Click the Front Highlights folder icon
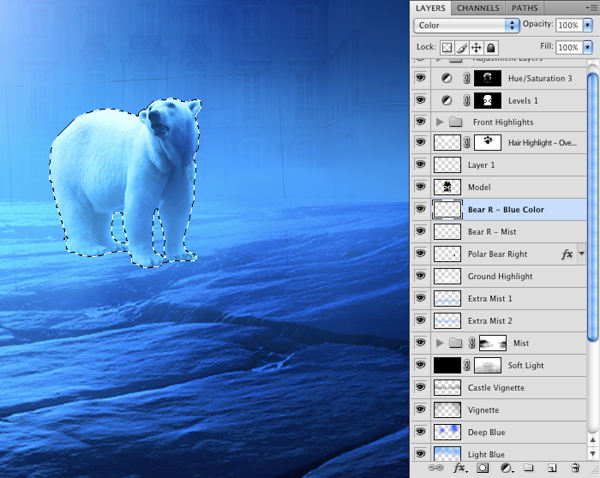The image size is (600, 478). click(x=455, y=122)
